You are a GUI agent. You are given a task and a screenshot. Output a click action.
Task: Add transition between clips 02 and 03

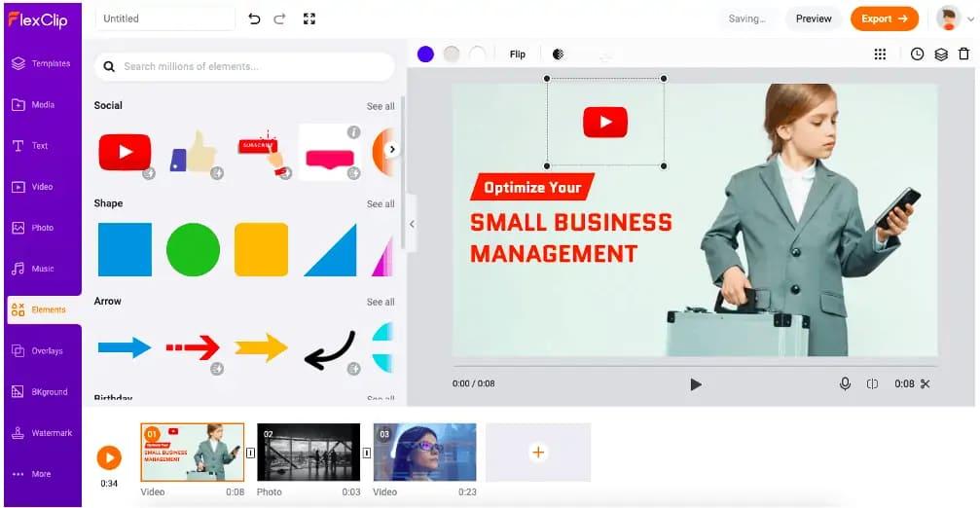tap(367, 453)
